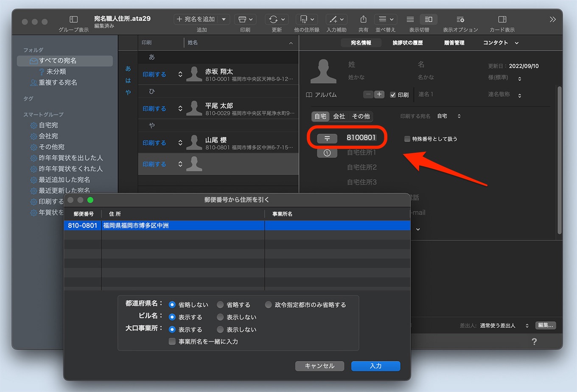Switch to 宛名情報 tab

[361, 43]
